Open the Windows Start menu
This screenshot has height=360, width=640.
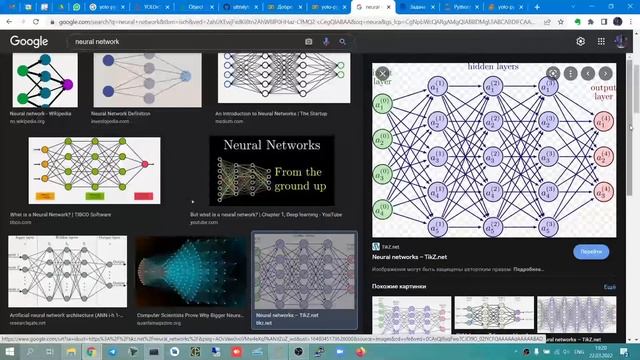[9, 351]
